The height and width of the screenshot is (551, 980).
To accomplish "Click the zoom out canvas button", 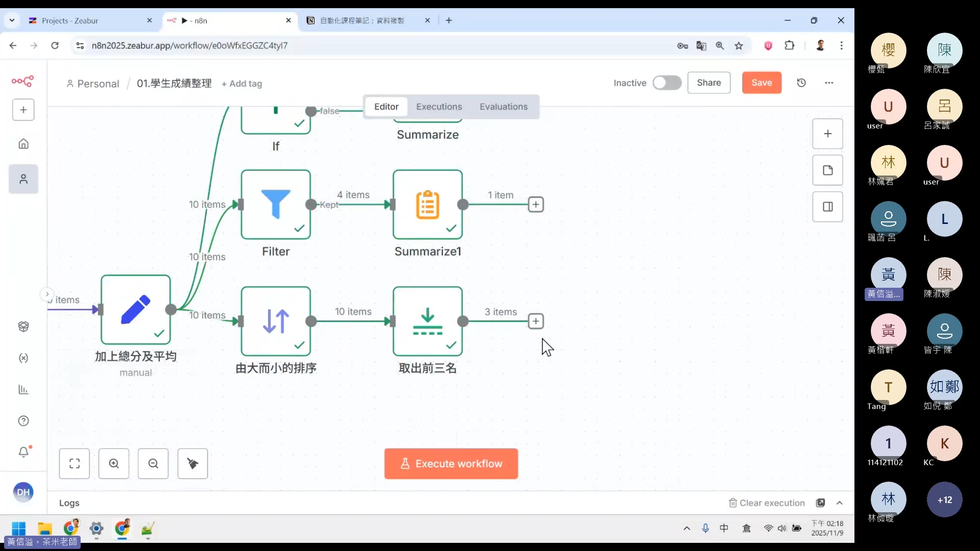I will tap(153, 463).
